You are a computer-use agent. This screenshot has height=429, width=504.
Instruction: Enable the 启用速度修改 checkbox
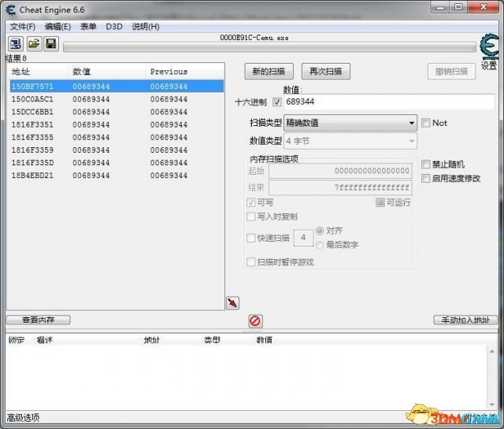coord(425,179)
